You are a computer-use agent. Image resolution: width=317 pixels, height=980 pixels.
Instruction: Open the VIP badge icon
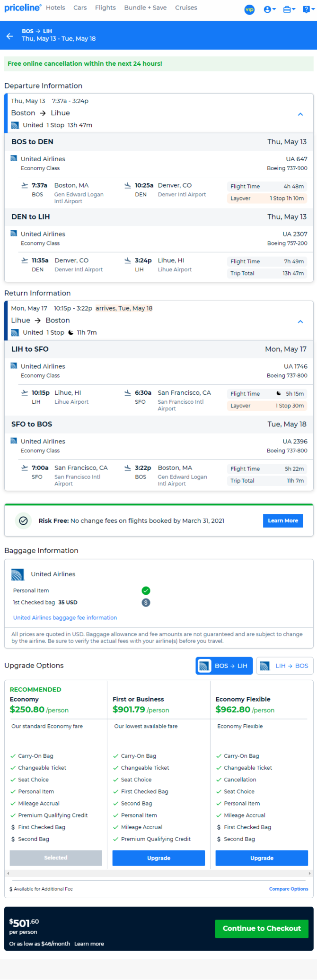tap(249, 9)
